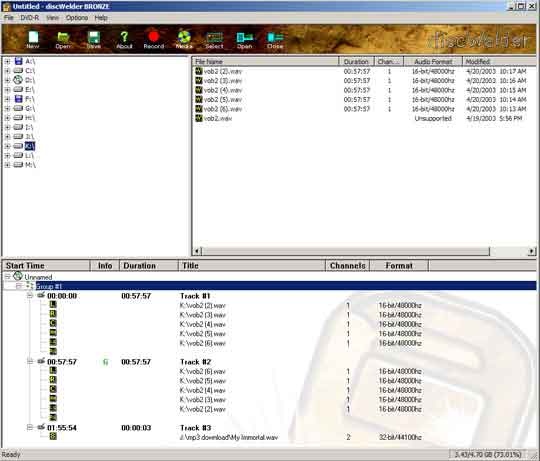Image resolution: width=540 pixels, height=461 pixels.
Task: Collapse the Track #1 node
Action: 30,295
